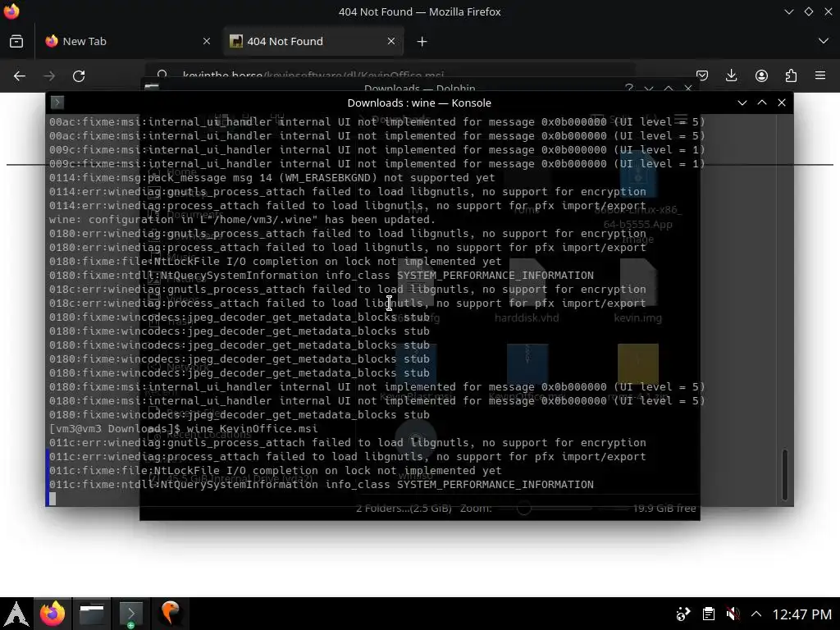Select the 404 Not Found tab
This screenshot has height=630, width=840.
[x=313, y=41]
